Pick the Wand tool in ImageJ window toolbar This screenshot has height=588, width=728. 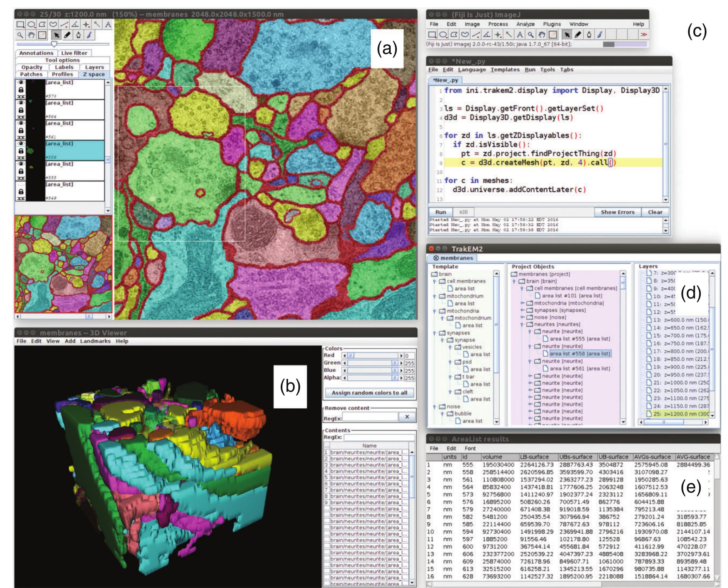(x=509, y=35)
